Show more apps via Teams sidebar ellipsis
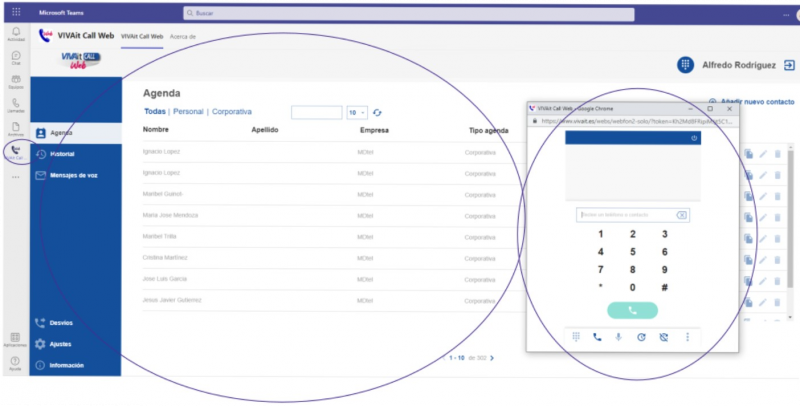Screen dimensions: 800x406 pyautogui.click(x=16, y=177)
